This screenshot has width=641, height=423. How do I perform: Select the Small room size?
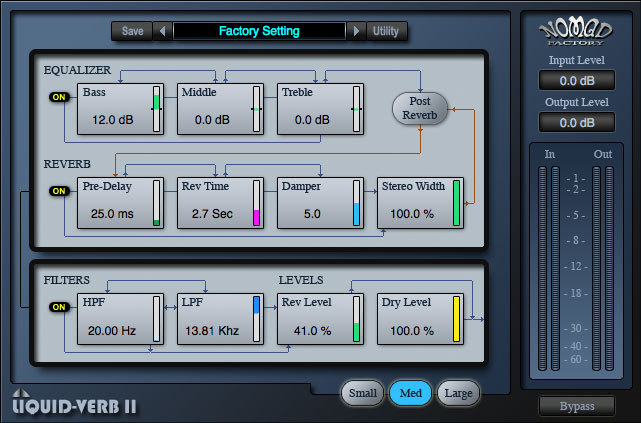pyautogui.click(x=363, y=393)
